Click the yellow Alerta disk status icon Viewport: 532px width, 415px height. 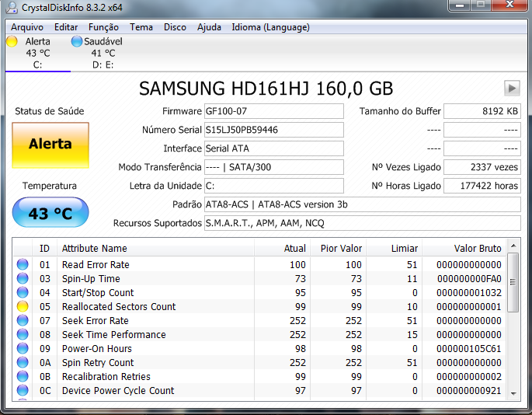click(x=12, y=41)
